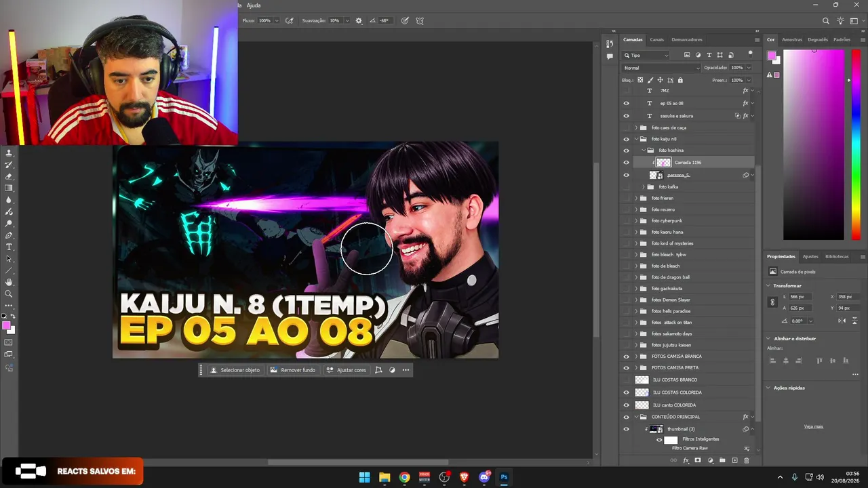
Task: Swap foreground and background colors
Action: click(x=13, y=317)
